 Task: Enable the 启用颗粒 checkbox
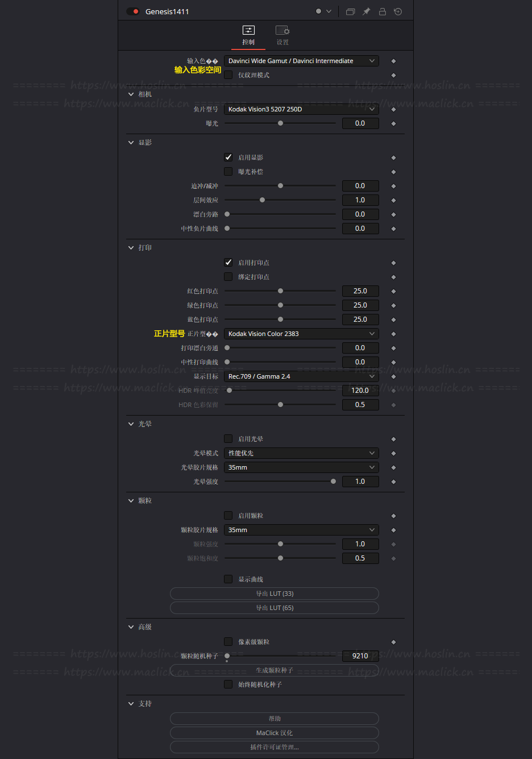pos(228,516)
